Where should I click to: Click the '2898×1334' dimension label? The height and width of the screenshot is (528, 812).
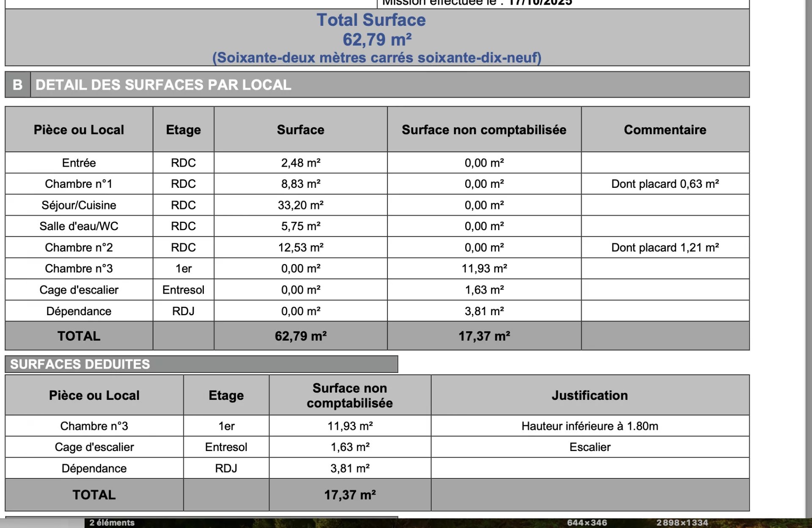tap(682, 523)
